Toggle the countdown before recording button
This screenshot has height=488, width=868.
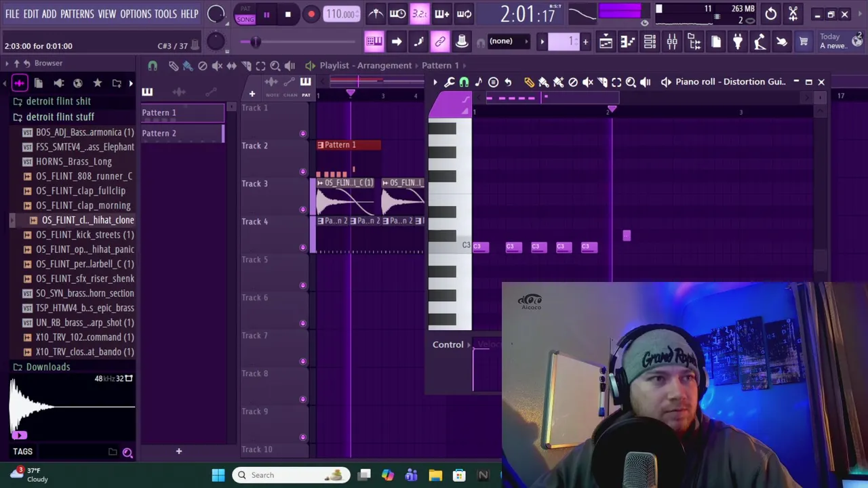[420, 14]
